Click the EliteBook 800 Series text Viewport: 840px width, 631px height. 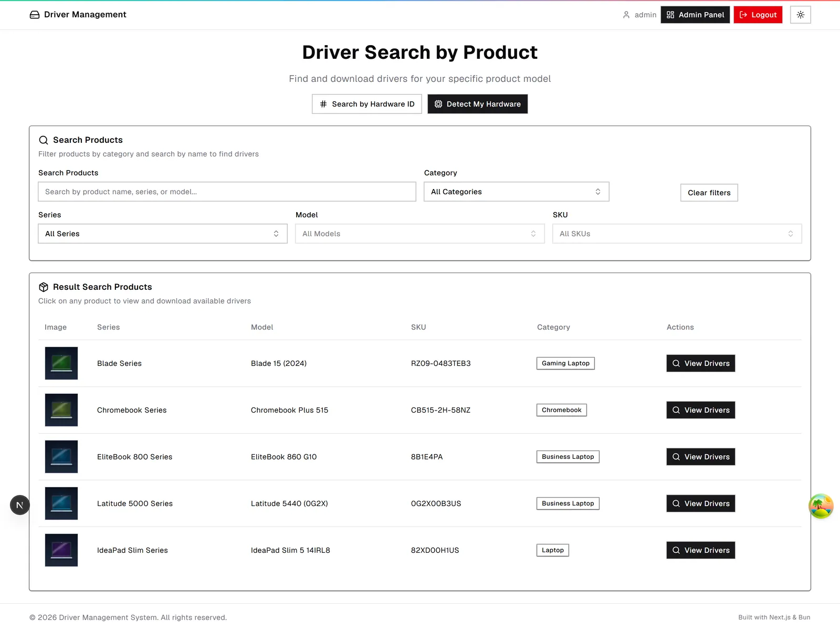click(x=134, y=457)
